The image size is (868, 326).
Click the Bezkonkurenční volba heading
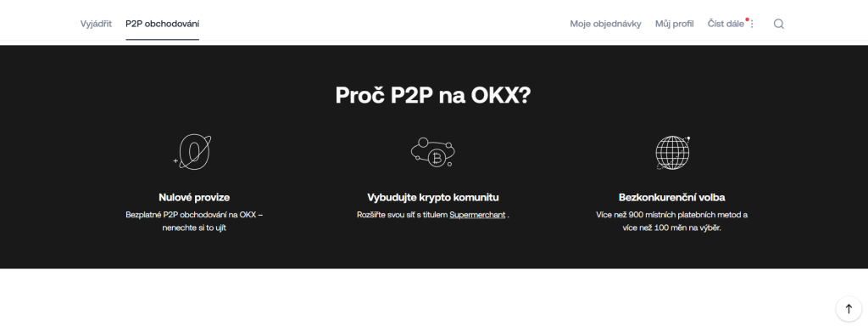672,197
